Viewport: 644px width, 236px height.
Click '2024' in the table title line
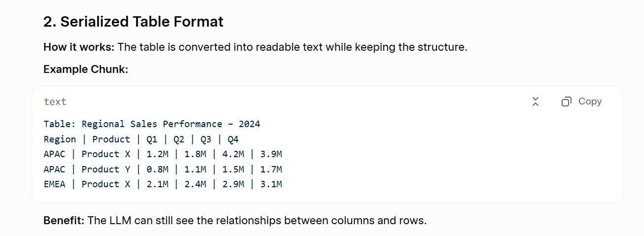[250, 124]
